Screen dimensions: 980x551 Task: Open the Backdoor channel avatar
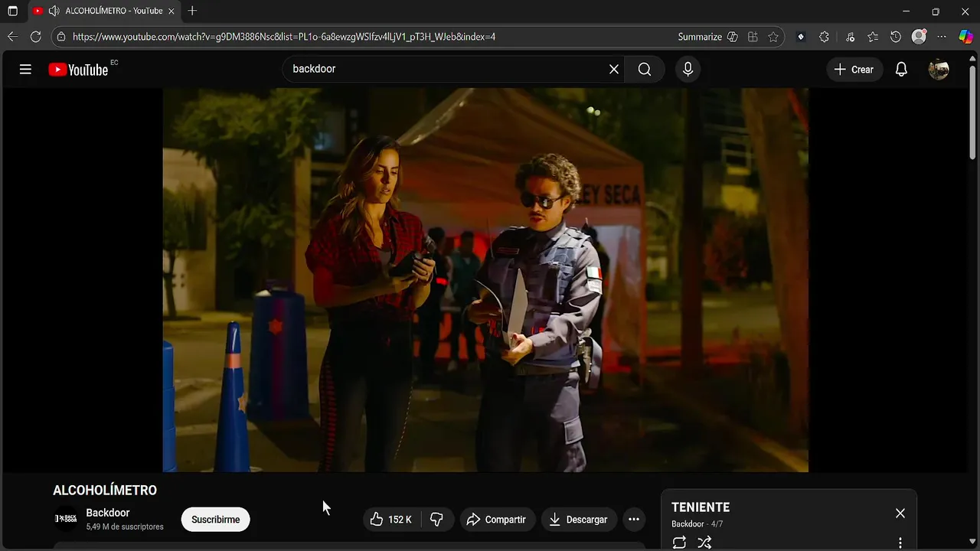(66, 520)
